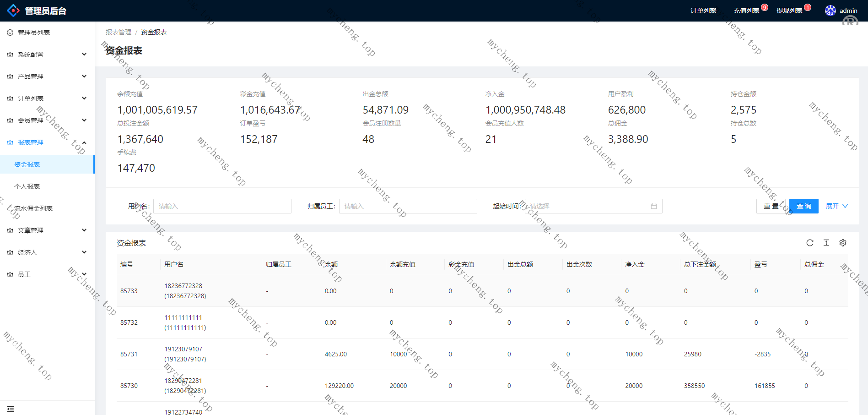Screen dimensions: 868x415
Task: Open the table column settings gear
Action: (842, 243)
